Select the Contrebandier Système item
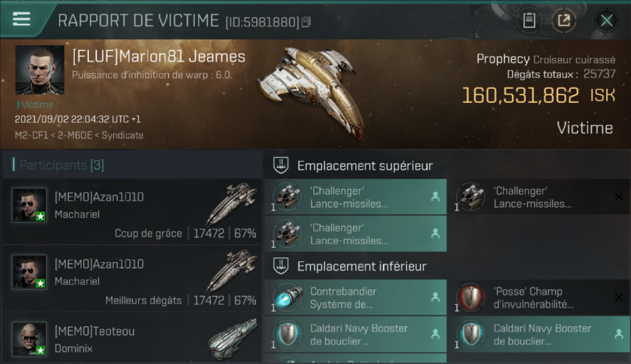Image resolution: width=631 pixels, height=364 pixels. pyautogui.click(x=355, y=298)
